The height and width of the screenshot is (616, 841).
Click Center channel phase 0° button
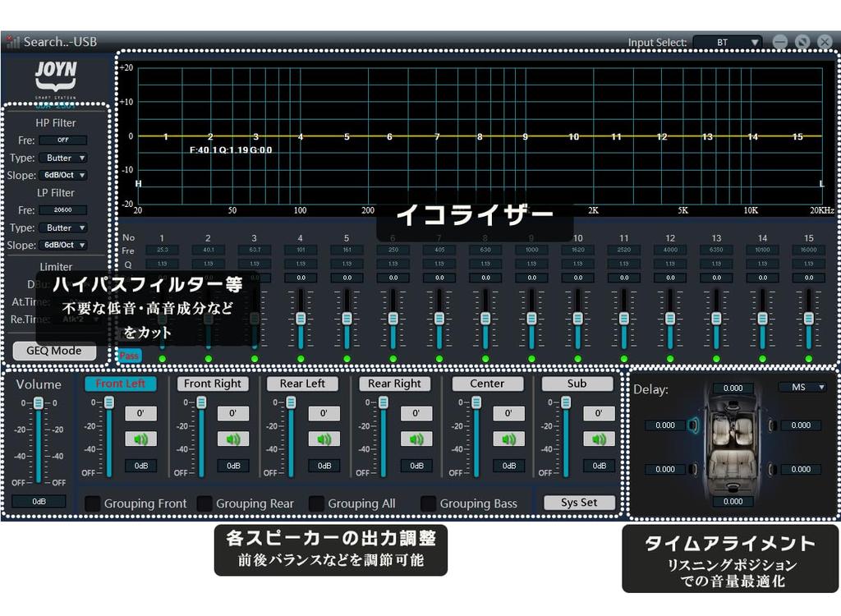pos(508,413)
